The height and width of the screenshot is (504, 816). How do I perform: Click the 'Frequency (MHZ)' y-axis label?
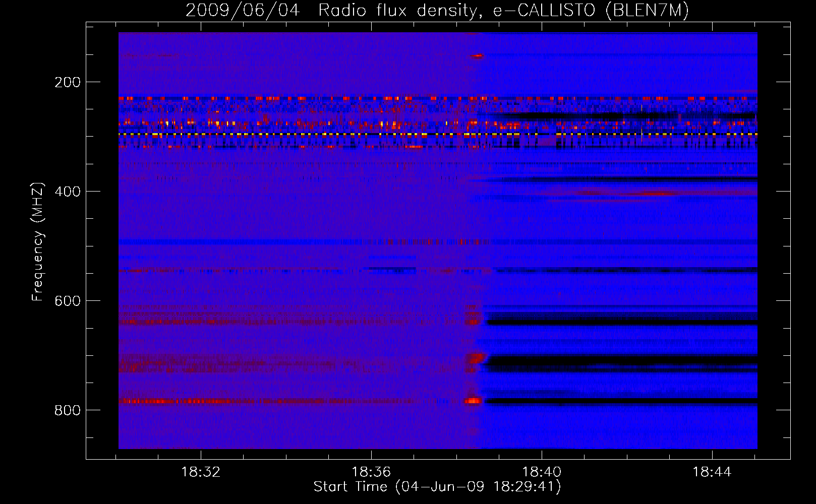(x=38, y=241)
